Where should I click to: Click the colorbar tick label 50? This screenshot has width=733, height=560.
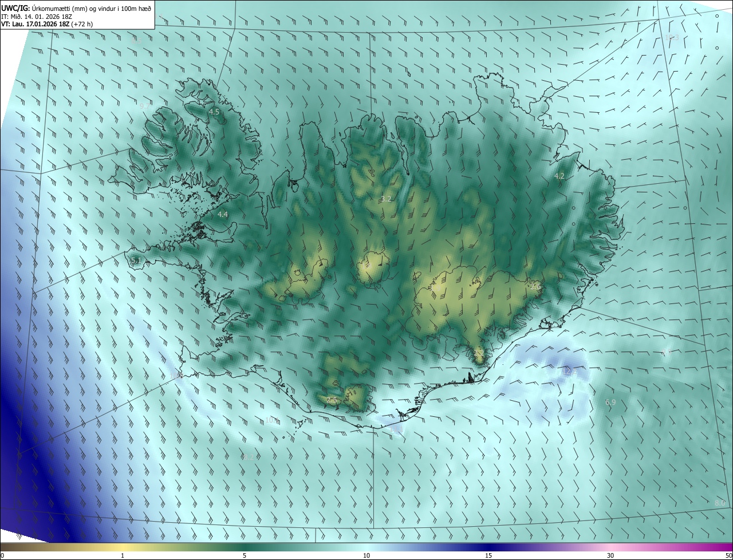(728, 555)
